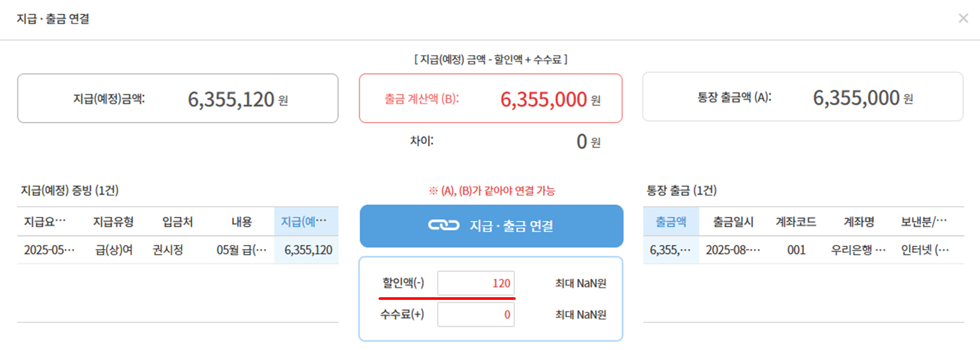Viewport: 980px width, 350px height.
Task: Click the 2025-08 withdrawal date cell
Action: (x=733, y=250)
